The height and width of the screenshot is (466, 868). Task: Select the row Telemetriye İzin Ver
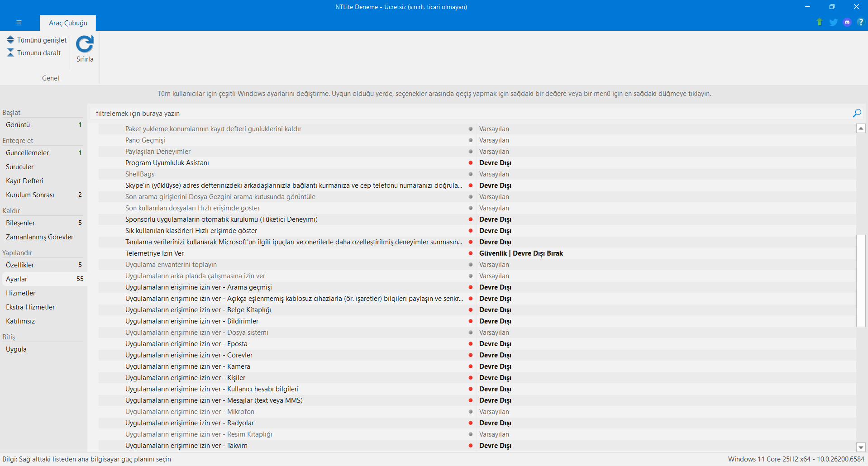point(477,253)
